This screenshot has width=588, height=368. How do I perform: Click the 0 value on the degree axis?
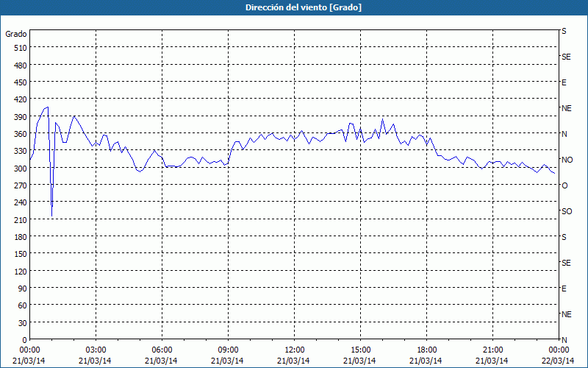tap(25, 340)
